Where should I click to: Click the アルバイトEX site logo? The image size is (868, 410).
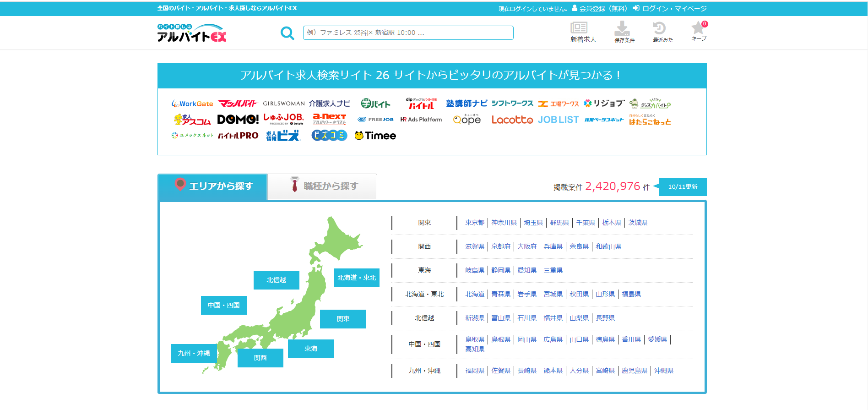pos(192,33)
